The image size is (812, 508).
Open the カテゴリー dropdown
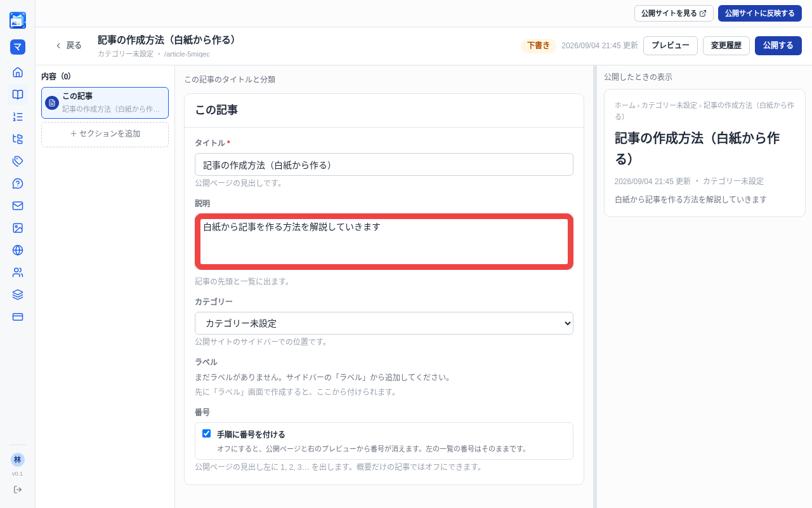point(384,323)
